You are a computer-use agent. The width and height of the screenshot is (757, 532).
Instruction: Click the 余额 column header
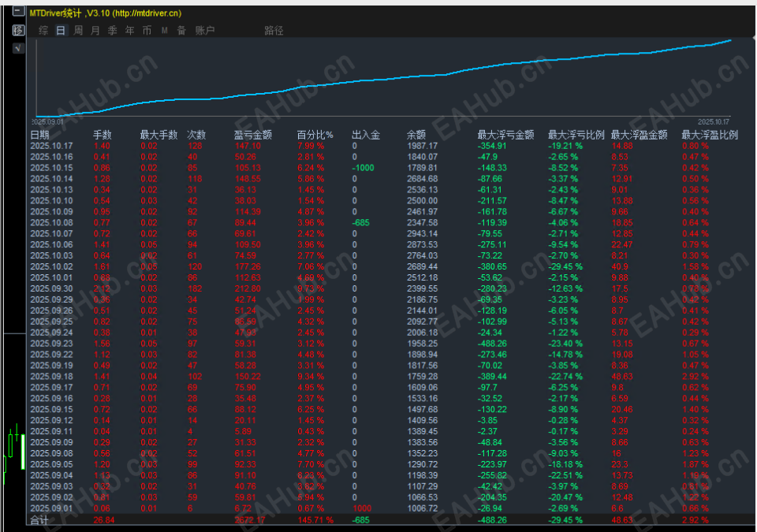click(416, 135)
